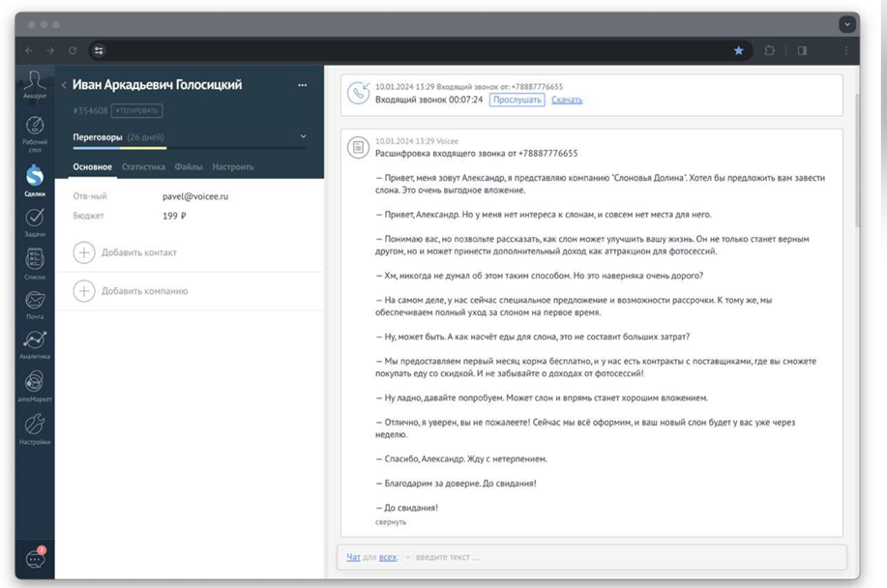887x588 pixels.
Task: Switch to the Статистика tab
Action: pos(143,166)
